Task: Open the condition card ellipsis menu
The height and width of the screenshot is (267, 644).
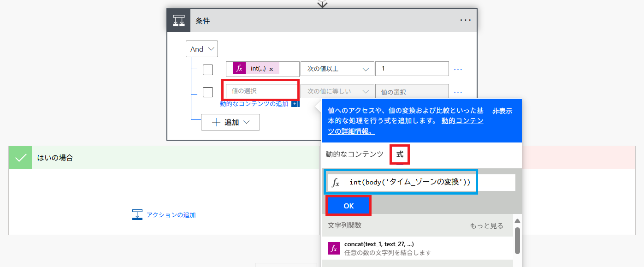Action: pos(465,20)
